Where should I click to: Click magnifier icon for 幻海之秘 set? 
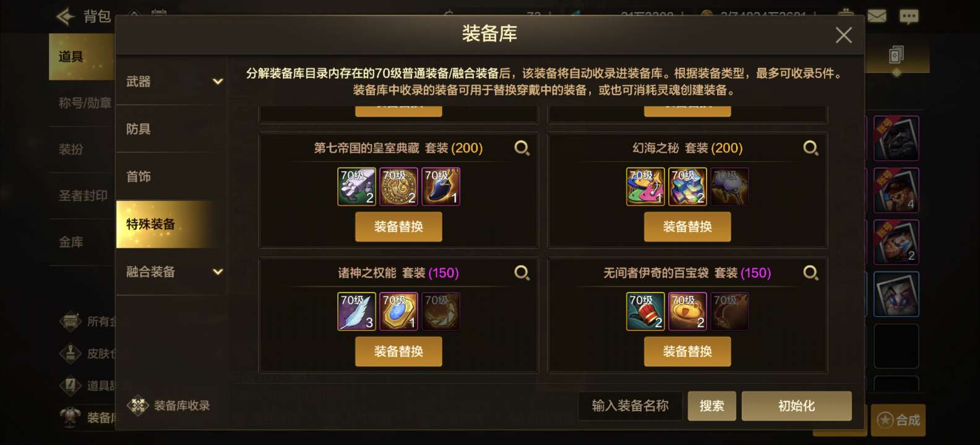click(x=811, y=148)
